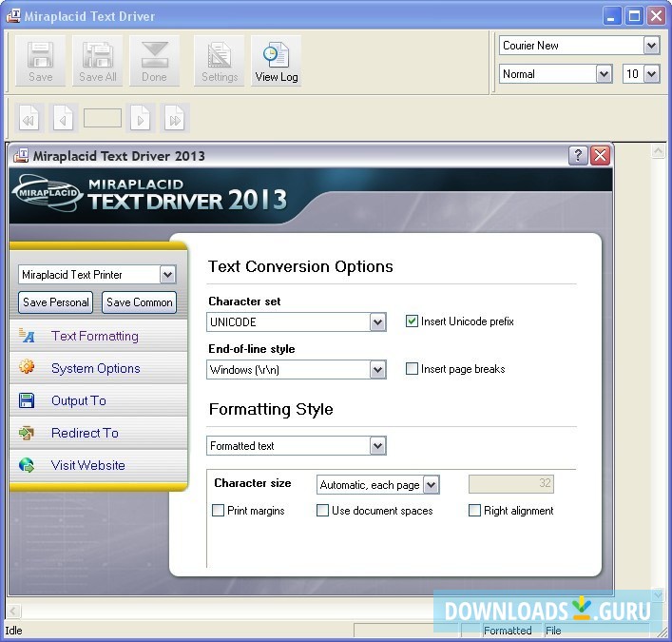This screenshot has height=642, width=672.
Task: Open the Normal font style dropdown
Action: click(x=604, y=74)
